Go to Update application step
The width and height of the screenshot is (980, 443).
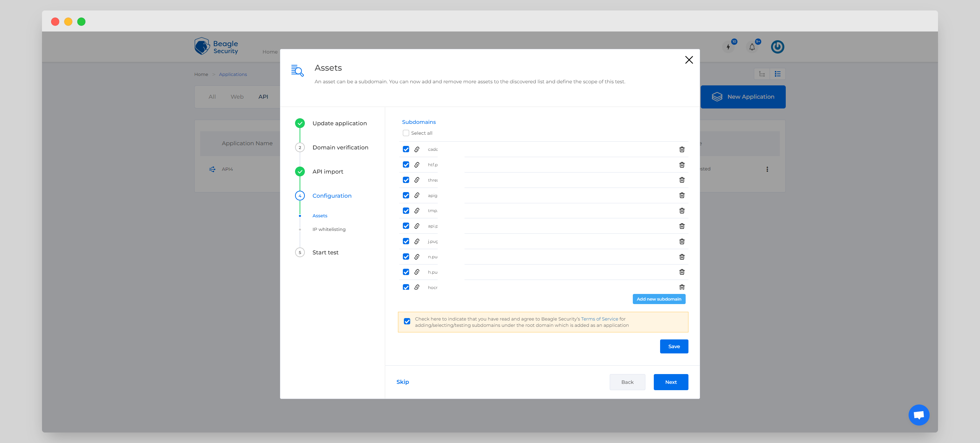point(339,123)
